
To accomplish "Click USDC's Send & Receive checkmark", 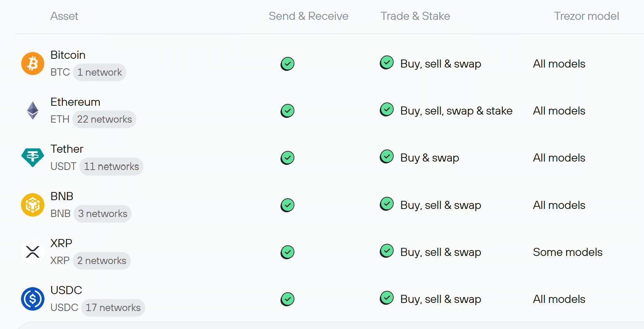I will tap(287, 299).
